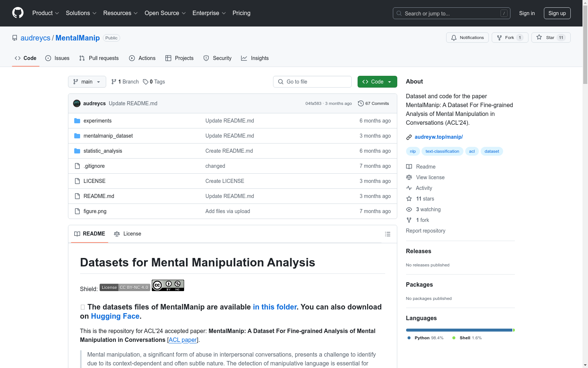588x368 pixels.
Task: Open the ACL paper link
Action: pos(183,340)
